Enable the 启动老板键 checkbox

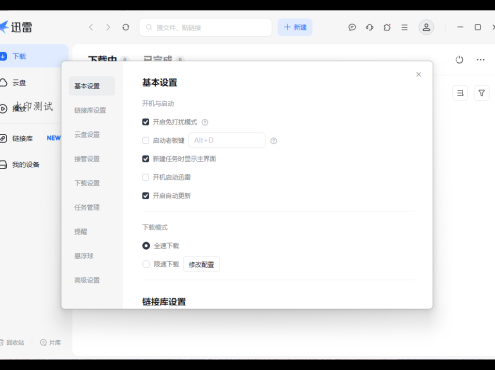click(146, 140)
